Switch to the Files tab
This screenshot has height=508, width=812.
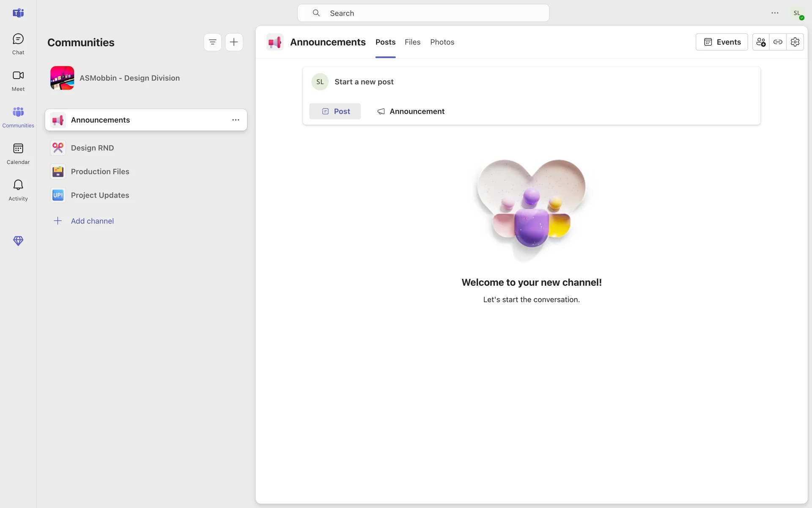(x=412, y=42)
